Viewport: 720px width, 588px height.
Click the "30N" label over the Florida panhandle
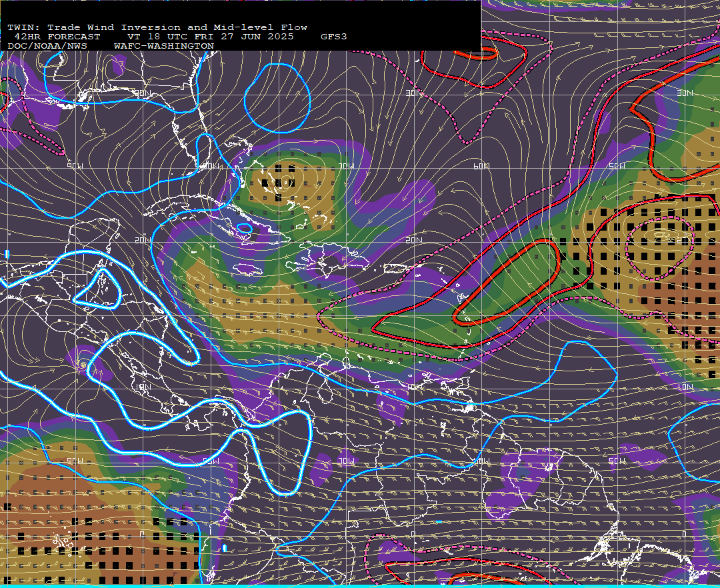tap(142, 93)
